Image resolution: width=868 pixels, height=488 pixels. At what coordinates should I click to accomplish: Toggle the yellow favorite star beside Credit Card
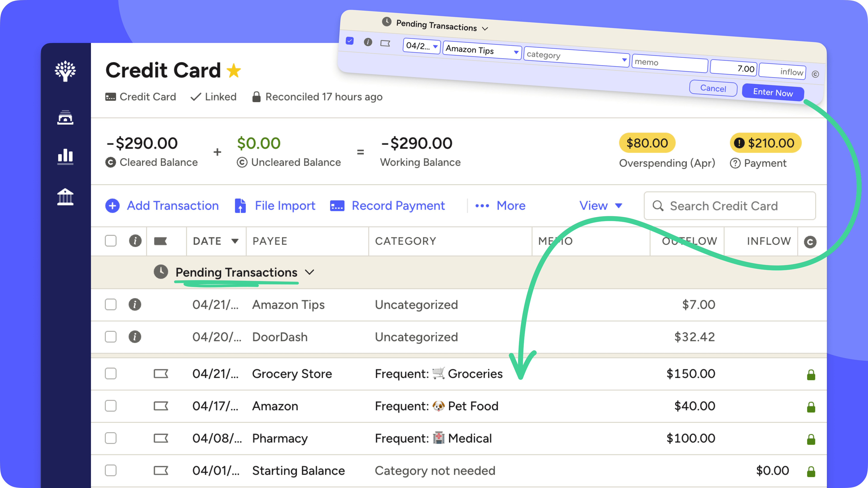[234, 71]
